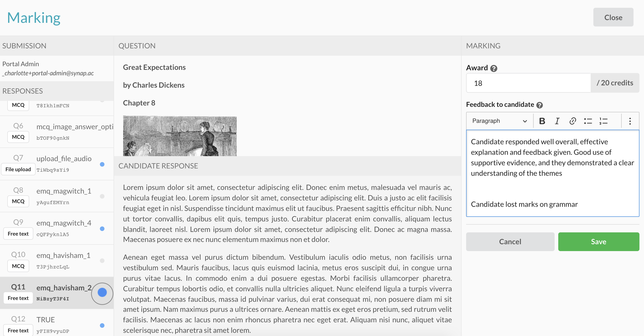Screen dimensions: 644x336
Task: Open the Paragraph style dropdown
Action: (499, 121)
